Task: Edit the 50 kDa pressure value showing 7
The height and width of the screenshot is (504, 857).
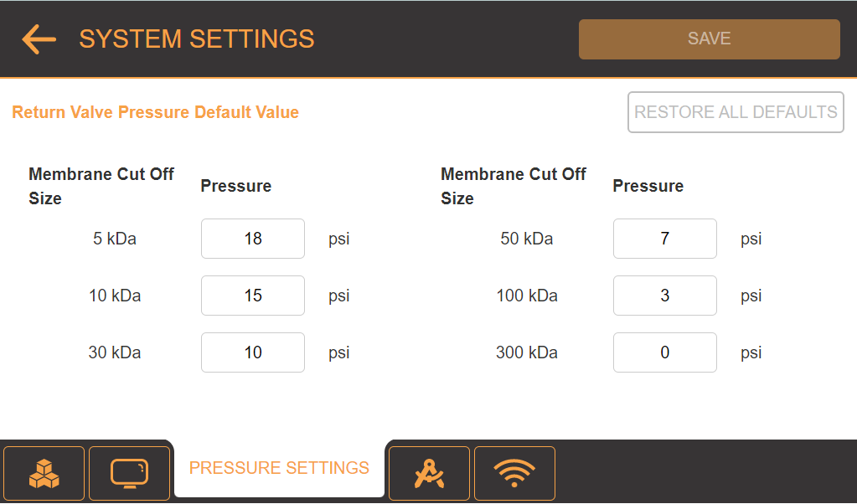Action: (x=664, y=239)
